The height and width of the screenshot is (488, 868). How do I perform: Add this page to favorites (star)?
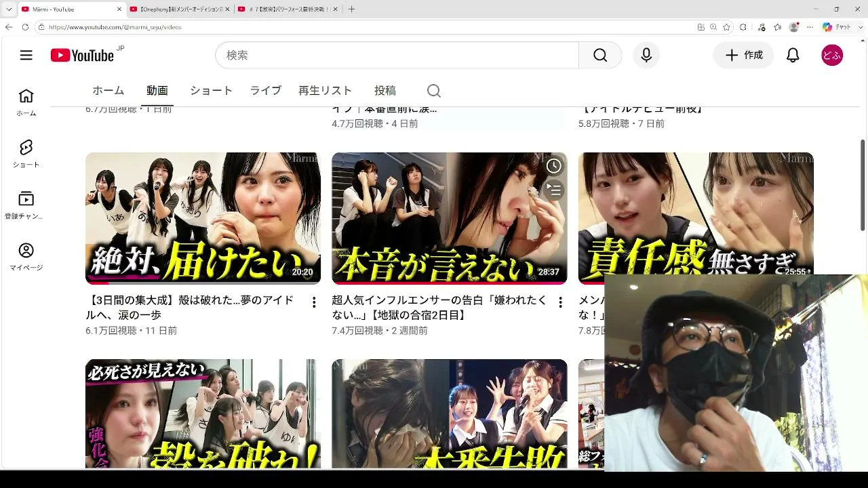point(726,27)
